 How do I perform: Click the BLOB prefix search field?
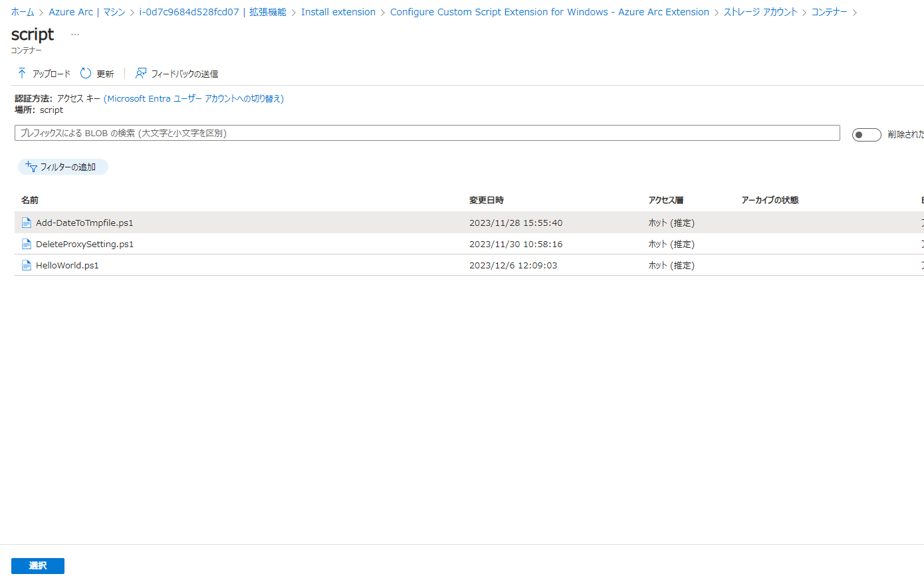pyautogui.click(x=427, y=133)
